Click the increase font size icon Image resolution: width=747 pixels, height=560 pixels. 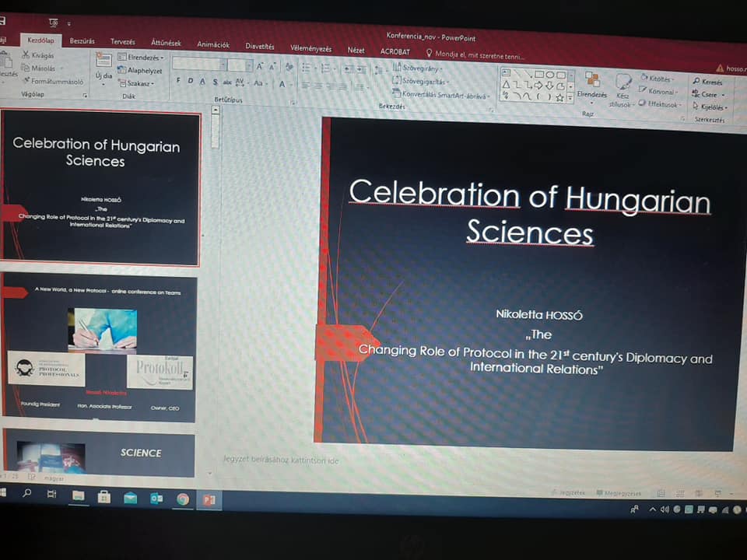point(261,66)
